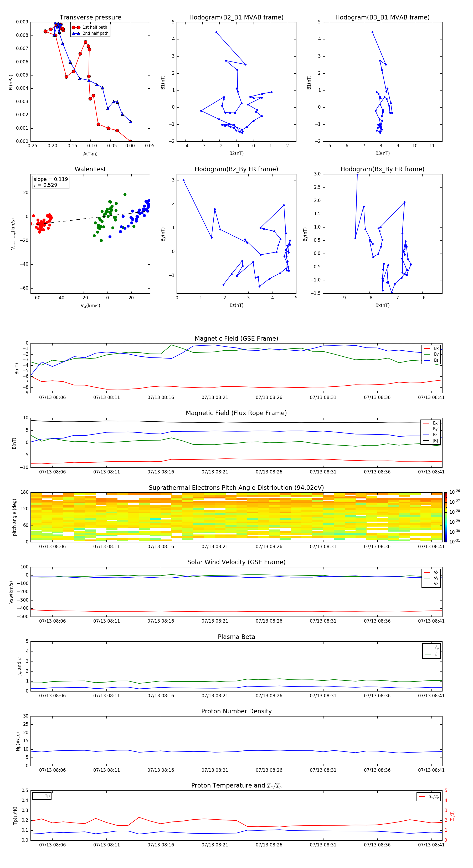Click the 'slope = 0.119' annotation
The width and height of the screenshot is (473, 868).
(x=50, y=179)
